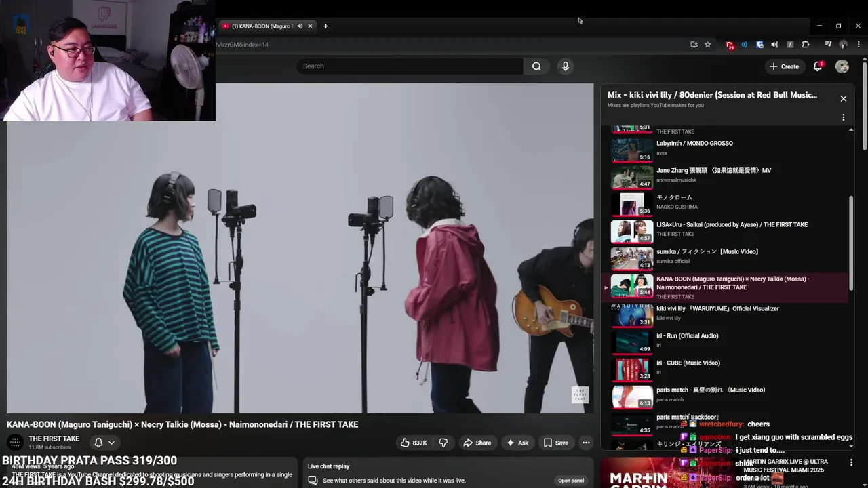Mute the tab using the tab speaker icon
Viewport: 868px width, 488px height.
300,26
